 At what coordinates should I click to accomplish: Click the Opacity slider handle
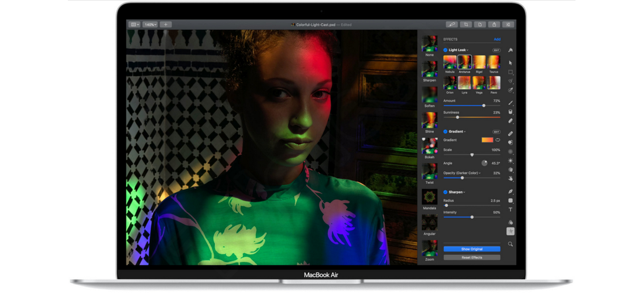click(462, 178)
